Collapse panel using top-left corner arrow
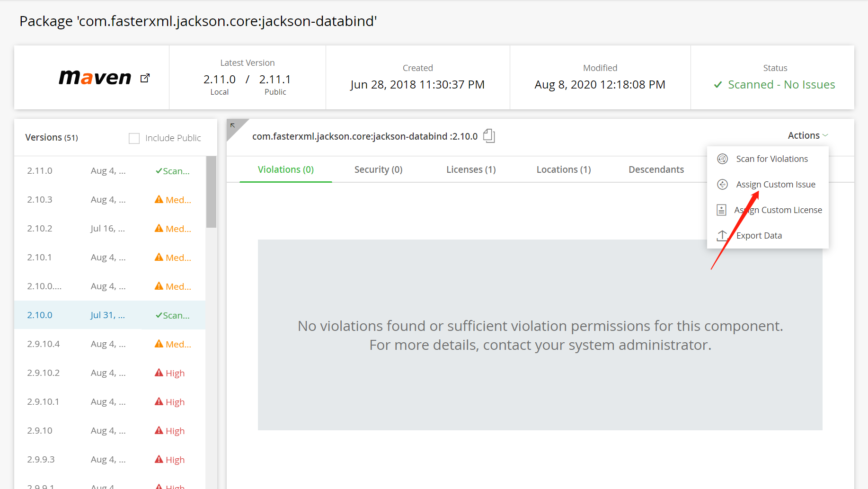Screen dimensions: 868x489 coord(233,125)
